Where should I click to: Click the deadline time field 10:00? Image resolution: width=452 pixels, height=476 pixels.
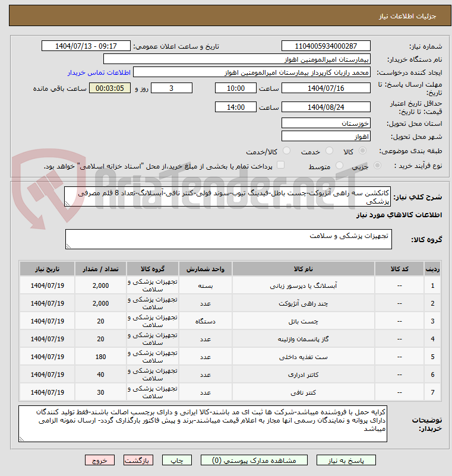point(236,88)
